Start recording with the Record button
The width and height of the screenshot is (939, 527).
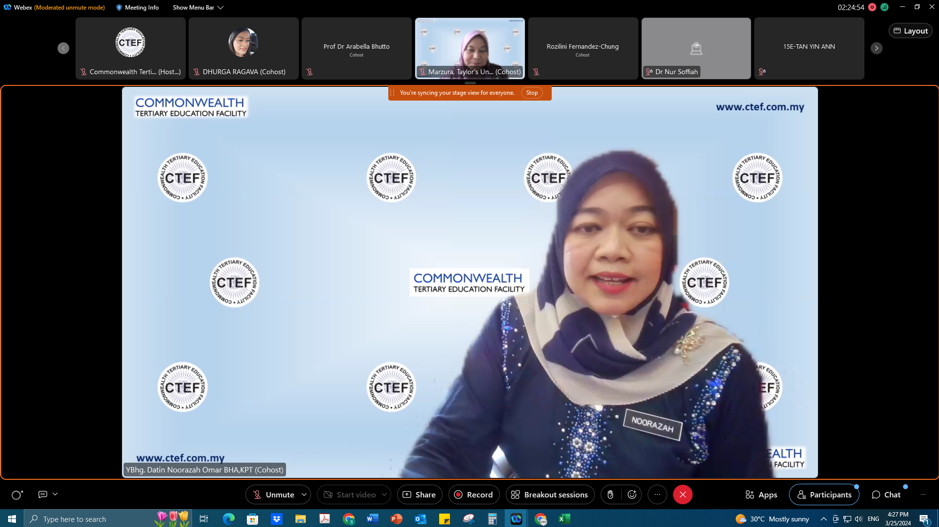pos(474,495)
